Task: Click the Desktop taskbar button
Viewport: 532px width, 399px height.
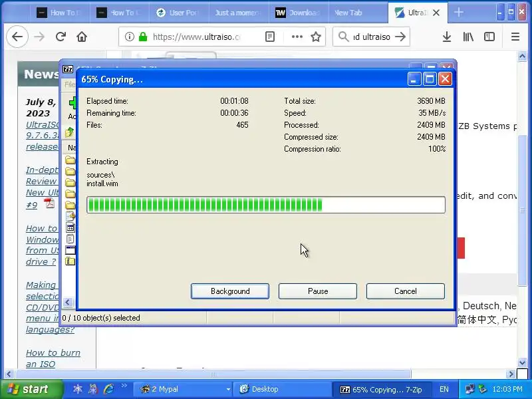Action: point(281,389)
